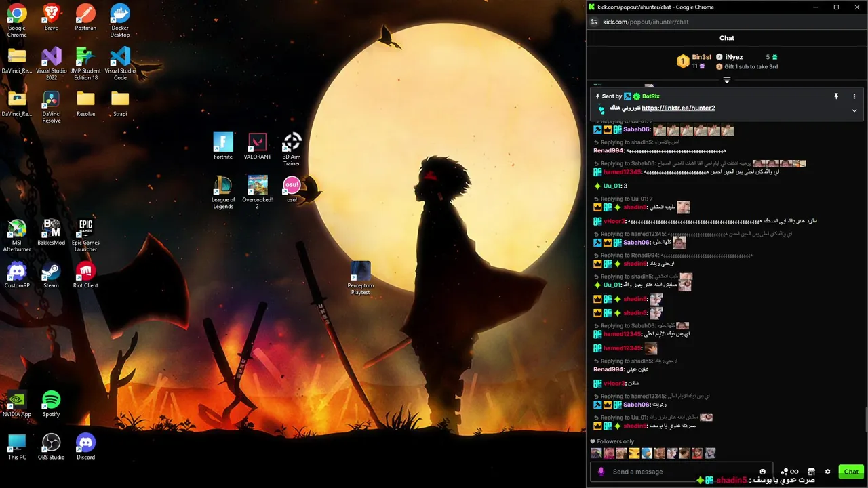Select iNyez on the gift leaderboard
Viewport: 868px width, 488px height.
tap(734, 57)
